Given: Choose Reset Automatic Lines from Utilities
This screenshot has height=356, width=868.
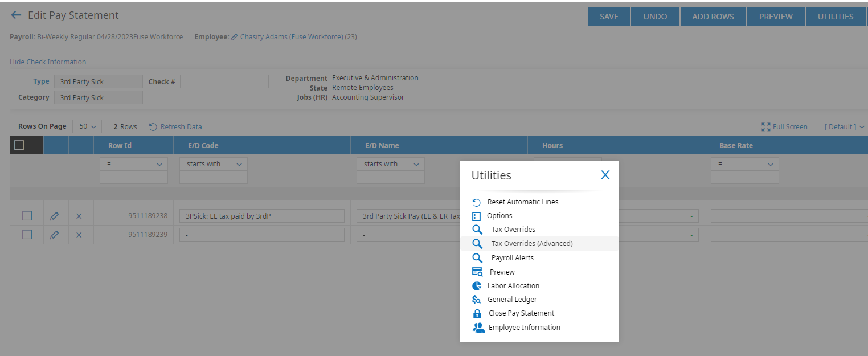Looking at the screenshot, I should coord(522,202).
